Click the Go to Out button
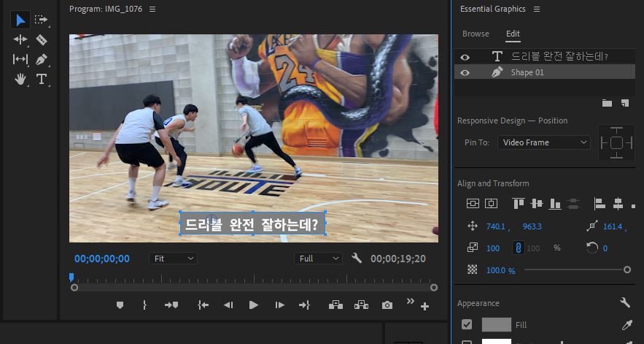The width and height of the screenshot is (644, 344). click(304, 305)
